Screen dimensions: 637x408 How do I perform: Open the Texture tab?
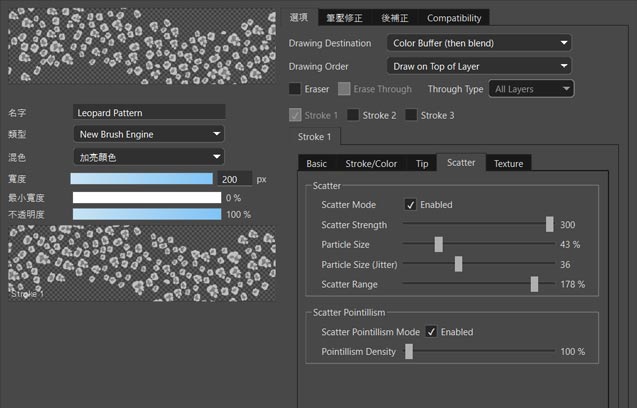click(x=508, y=163)
